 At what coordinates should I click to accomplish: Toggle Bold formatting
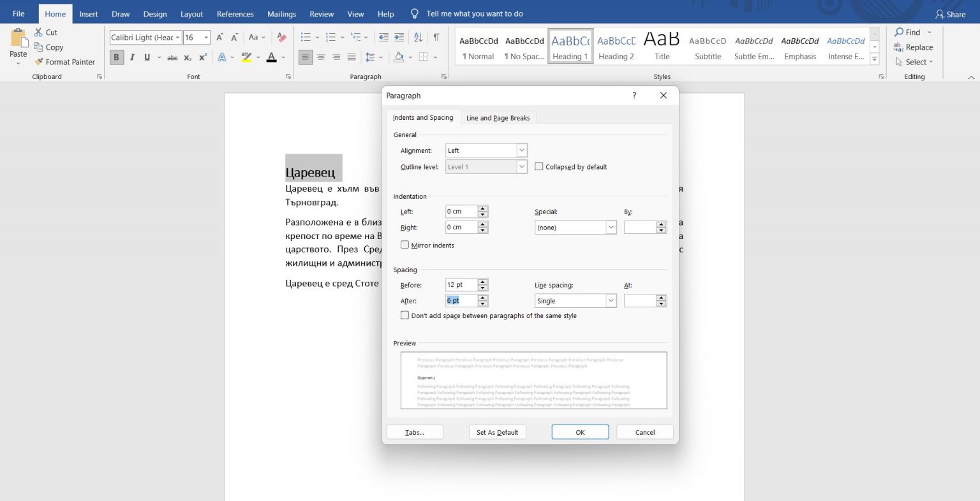pos(116,57)
